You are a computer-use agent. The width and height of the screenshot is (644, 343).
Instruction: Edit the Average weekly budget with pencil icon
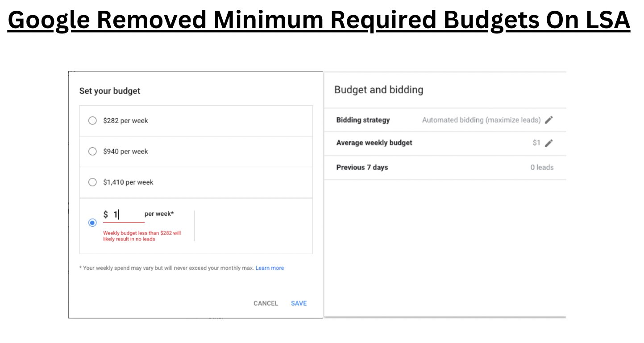[549, 143]
